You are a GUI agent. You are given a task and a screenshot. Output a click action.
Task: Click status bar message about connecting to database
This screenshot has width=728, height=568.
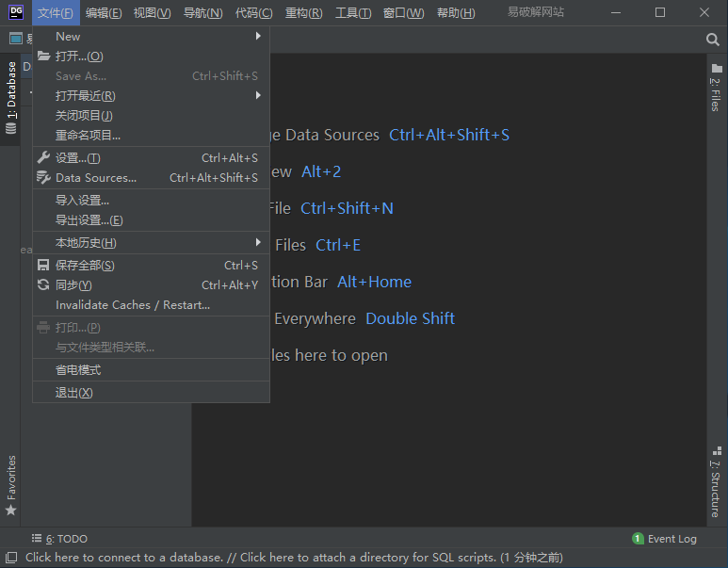pos(294,558)
